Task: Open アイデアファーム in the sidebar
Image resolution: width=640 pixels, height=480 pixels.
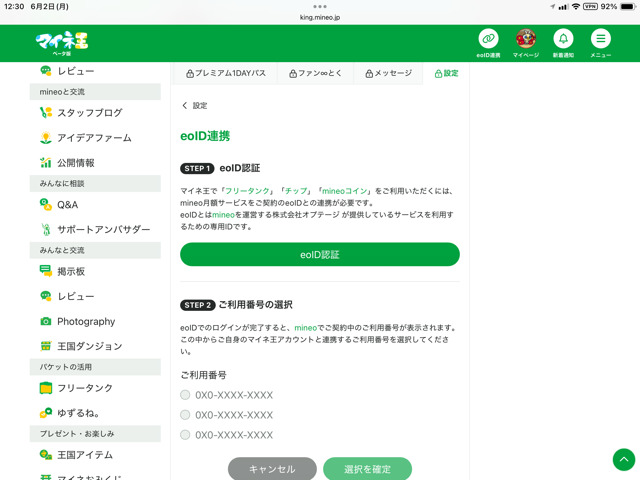Action: coord(95,138)
